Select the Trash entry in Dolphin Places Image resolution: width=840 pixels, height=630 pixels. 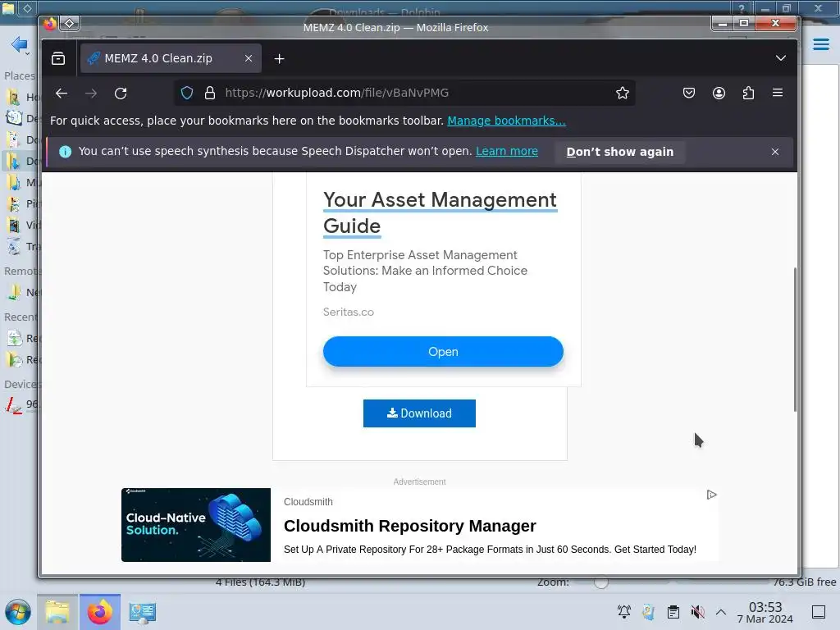[21, 246]
